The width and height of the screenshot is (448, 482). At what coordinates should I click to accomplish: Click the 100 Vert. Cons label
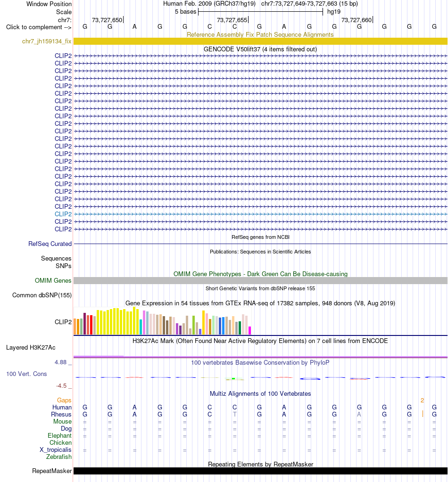click(x=26, y=374)
